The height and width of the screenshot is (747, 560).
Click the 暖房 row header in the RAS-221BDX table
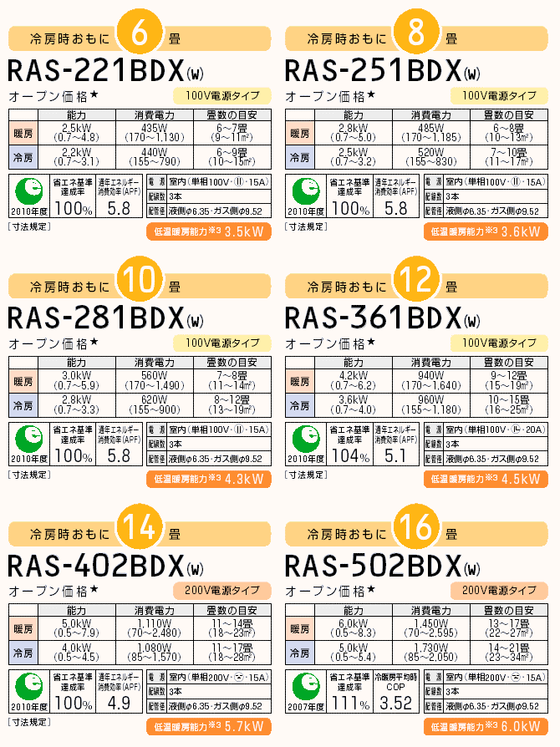(x=23, y=133)
